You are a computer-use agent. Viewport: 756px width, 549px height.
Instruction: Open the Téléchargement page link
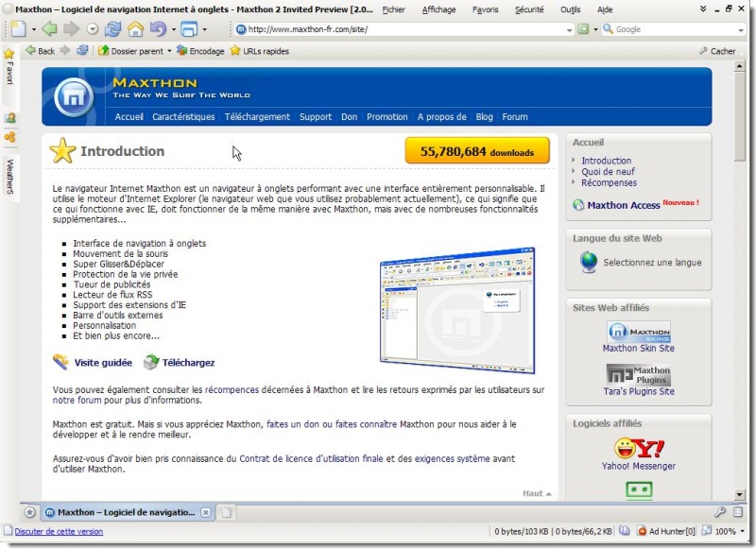[x=257, y=116]
